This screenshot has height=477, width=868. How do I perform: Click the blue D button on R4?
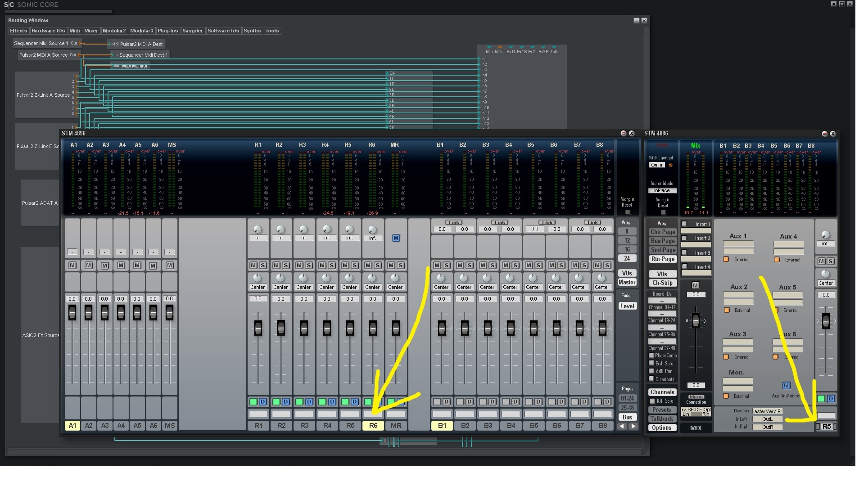[332, 401]
